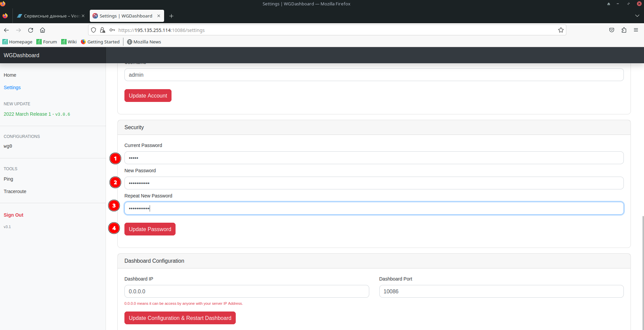Open the Firefox application menu
This screenshot has height=330, width=644.
click(x=636, y=30)
